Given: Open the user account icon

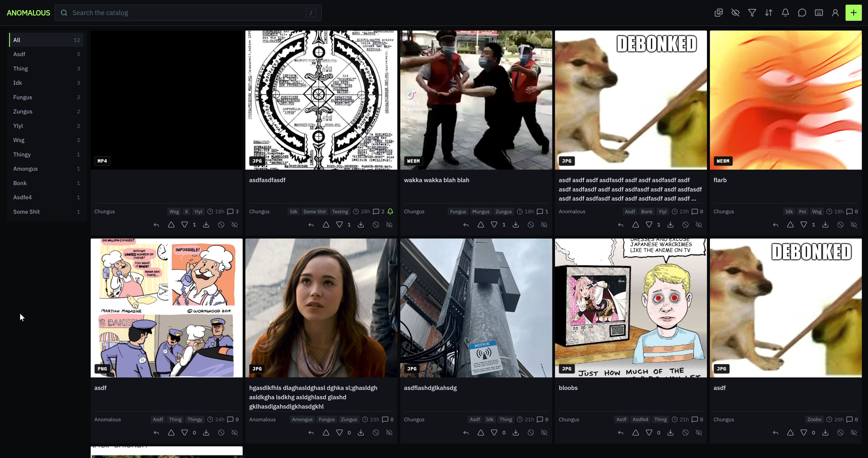Looking at the screenshot, I should pos(835,13).
